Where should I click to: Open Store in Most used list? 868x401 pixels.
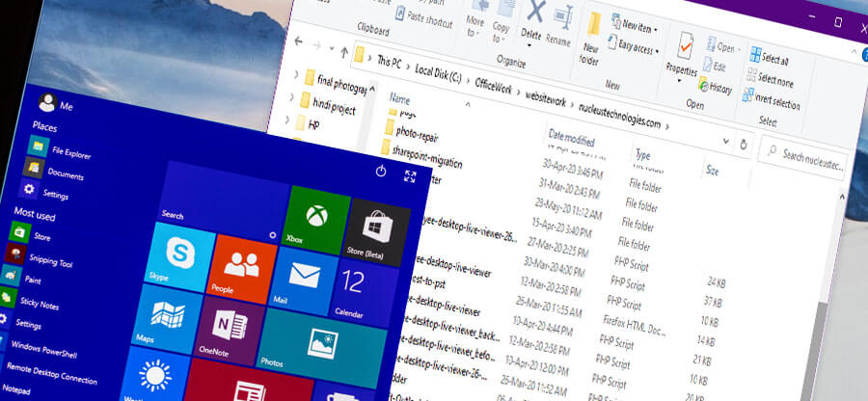(32, 234)
